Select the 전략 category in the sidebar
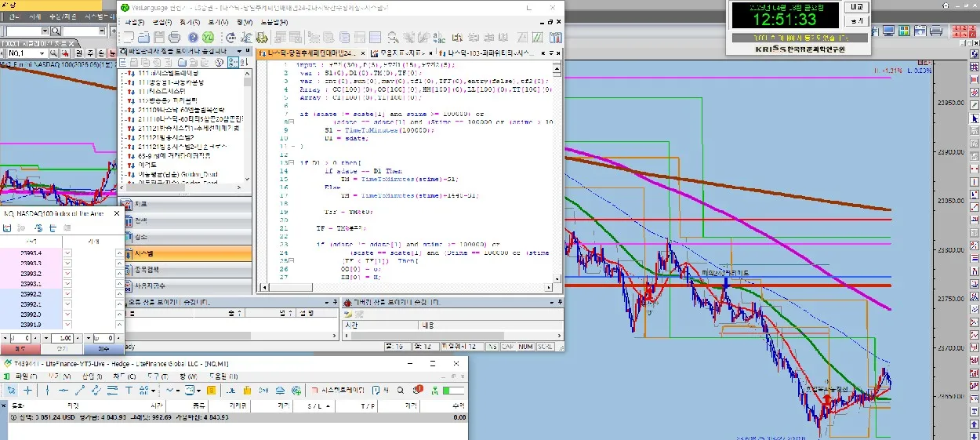 click(x=188, y=220)
